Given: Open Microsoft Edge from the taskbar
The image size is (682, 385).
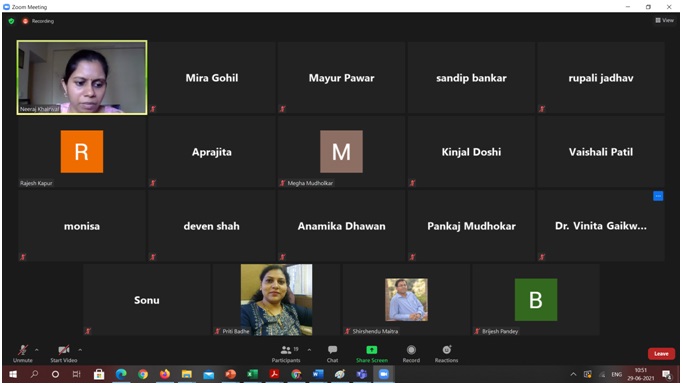Looking at the screenshot, I should pyautogui.click(x=121, y=374).
